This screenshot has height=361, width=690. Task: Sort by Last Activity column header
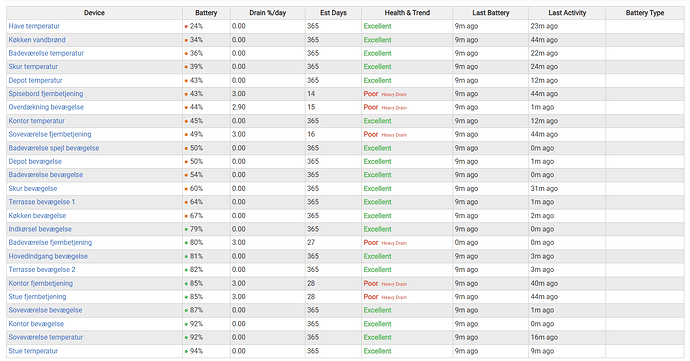click(567, 13)
